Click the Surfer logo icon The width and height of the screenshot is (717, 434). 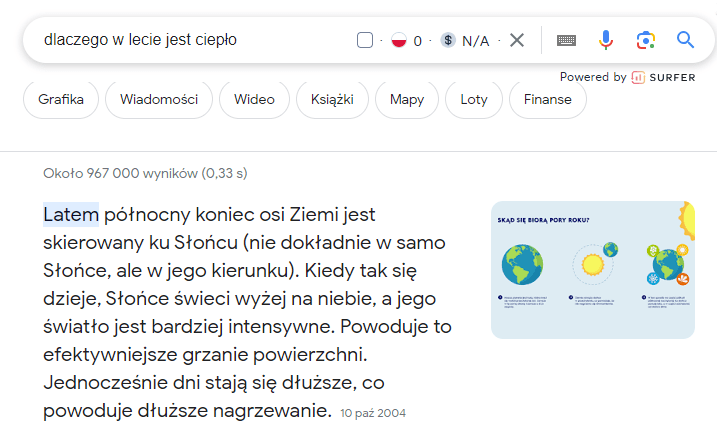pyautogui.click(x=638, y=77)
